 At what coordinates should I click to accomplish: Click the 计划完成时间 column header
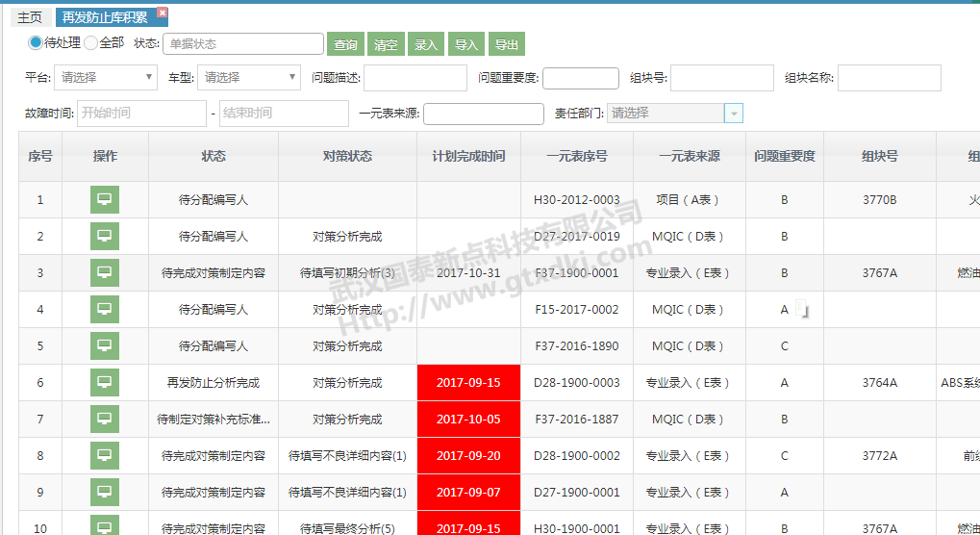(x=468, y=157)
